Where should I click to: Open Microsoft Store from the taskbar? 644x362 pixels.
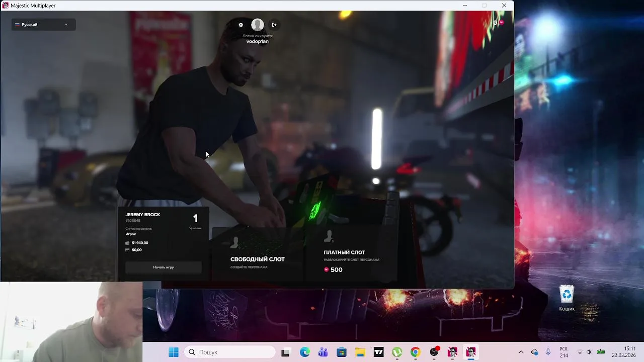click(342, 352)
